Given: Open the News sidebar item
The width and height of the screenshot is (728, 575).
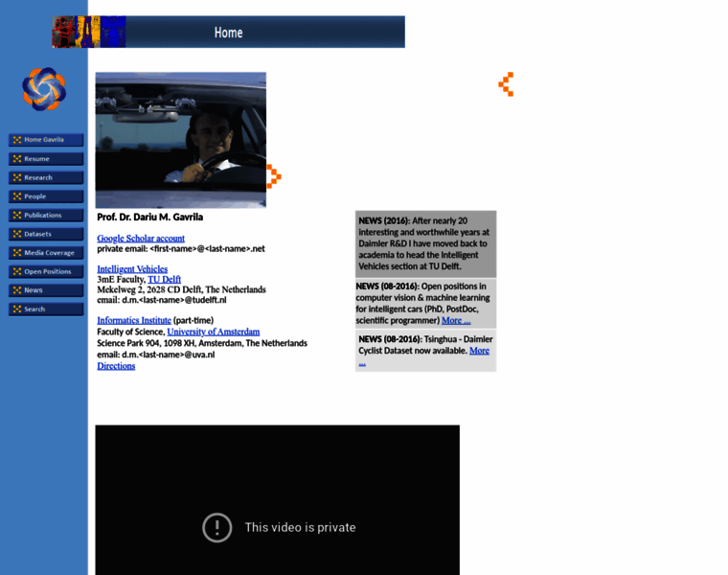Looking at the screenshot, I should click(x=46, y=290).
